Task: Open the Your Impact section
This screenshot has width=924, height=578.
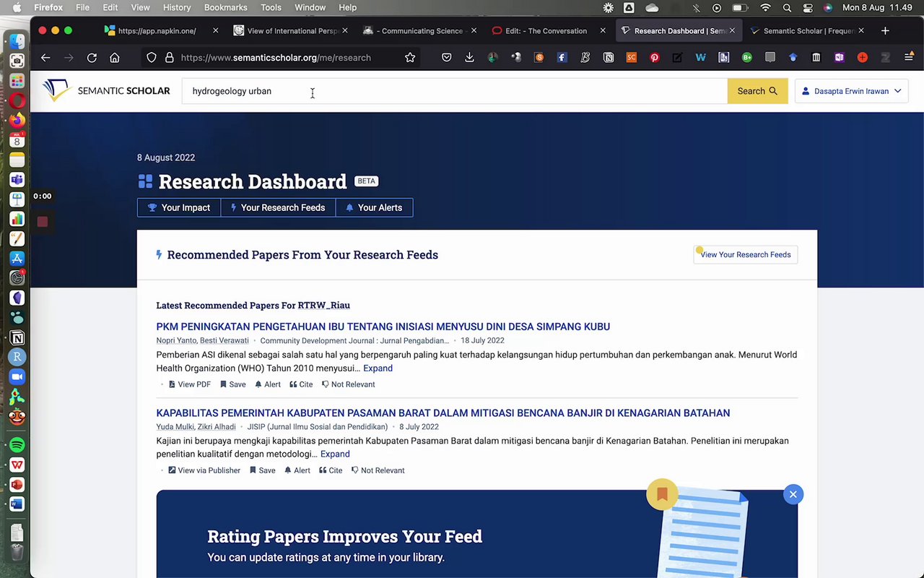Action: click(179, 207)
